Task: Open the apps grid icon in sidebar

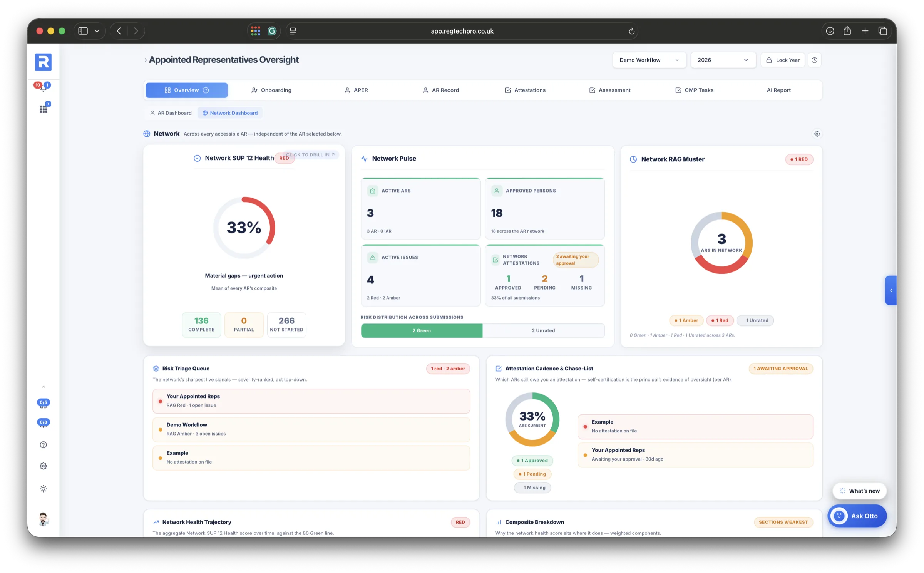Action: coord(44,109)
